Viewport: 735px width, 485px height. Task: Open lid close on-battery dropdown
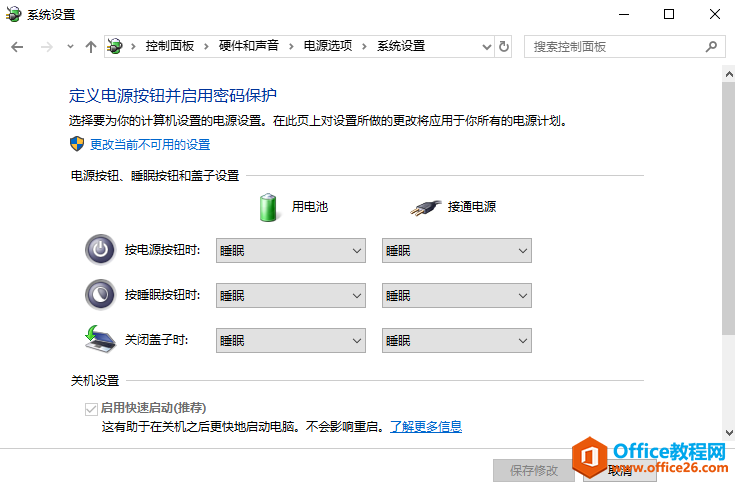[291, 340]
